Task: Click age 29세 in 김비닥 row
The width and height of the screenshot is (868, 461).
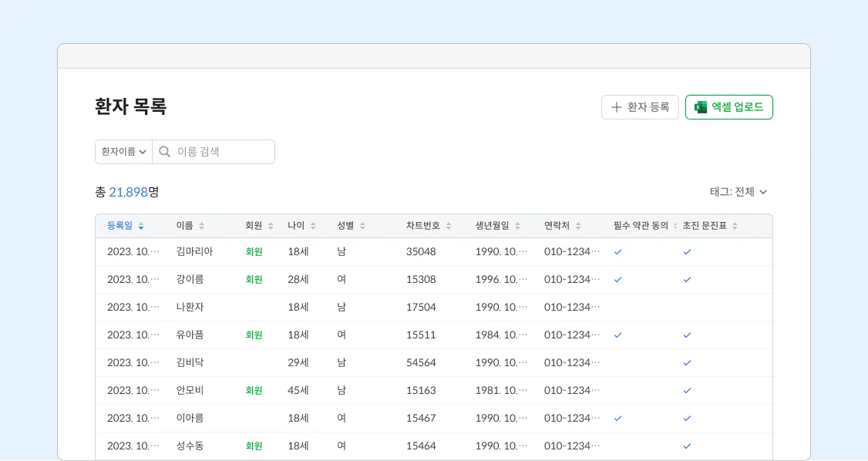Action: pyautogui.click(x=298, y=362)
